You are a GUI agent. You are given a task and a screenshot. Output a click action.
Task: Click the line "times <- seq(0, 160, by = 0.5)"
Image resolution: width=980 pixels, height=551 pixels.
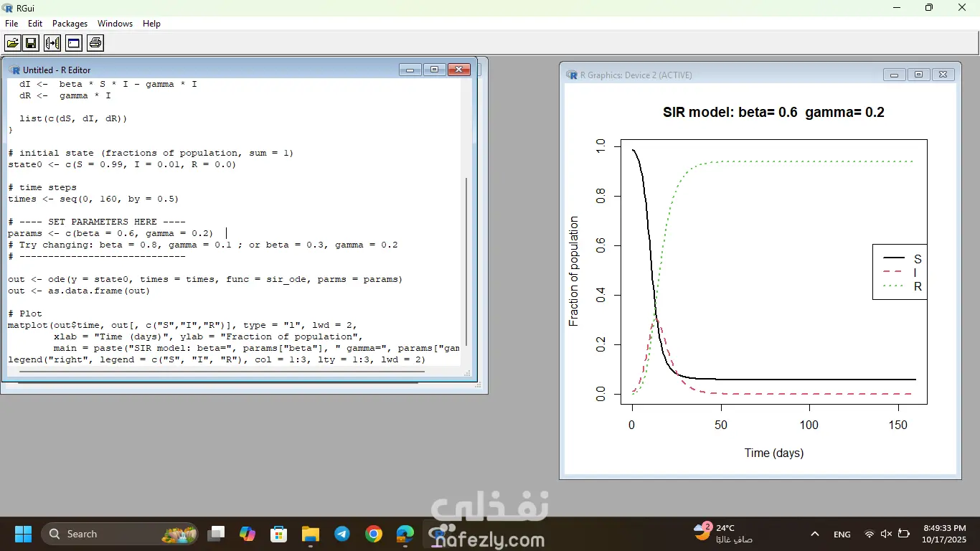[93, 199]
